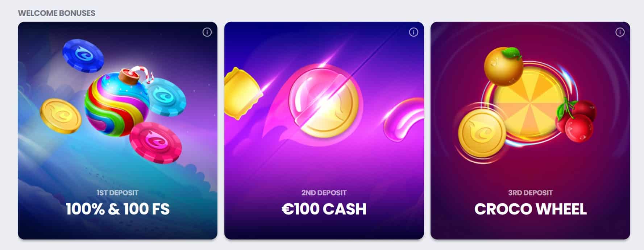Open info icon on 2nd Deposit card
644x250 pixels.
coord(414,32)
